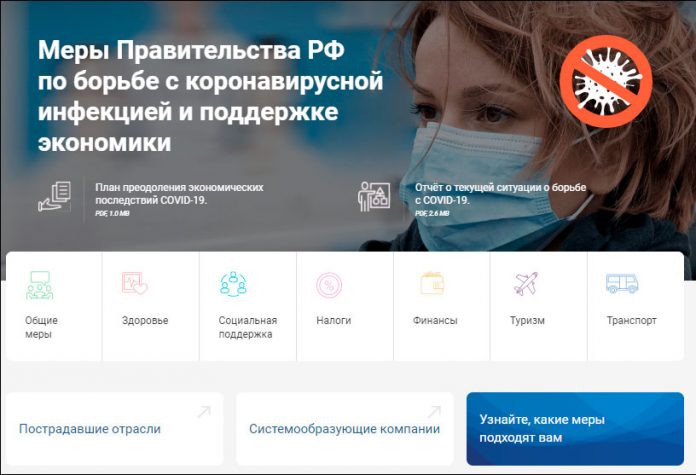
Task: Click the arrow on Пострадавшие отрасли card
Action: (204, 412)
